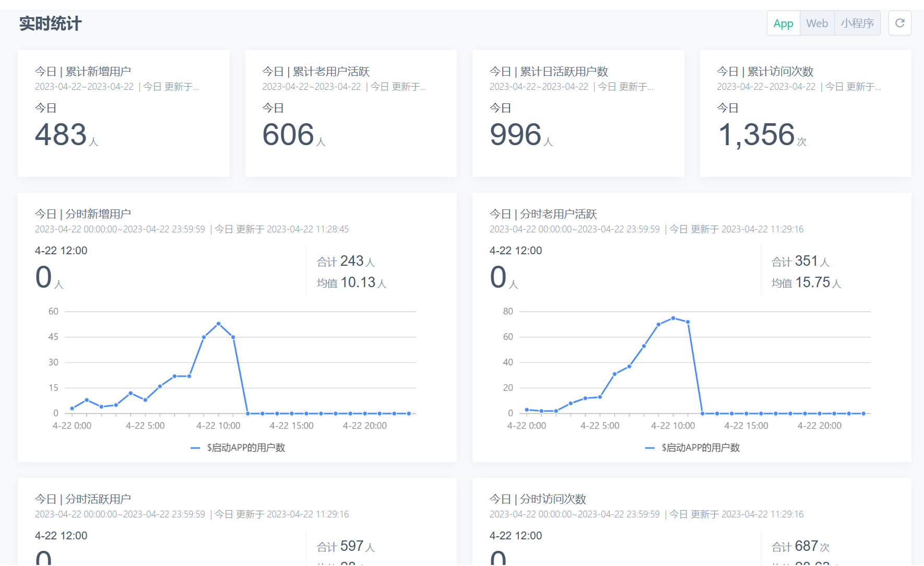The height and width of the screenshot is (566, 924).
Task: Click the 今日 | 分时老用户活跃 chart title
Action: coord(543,214)
